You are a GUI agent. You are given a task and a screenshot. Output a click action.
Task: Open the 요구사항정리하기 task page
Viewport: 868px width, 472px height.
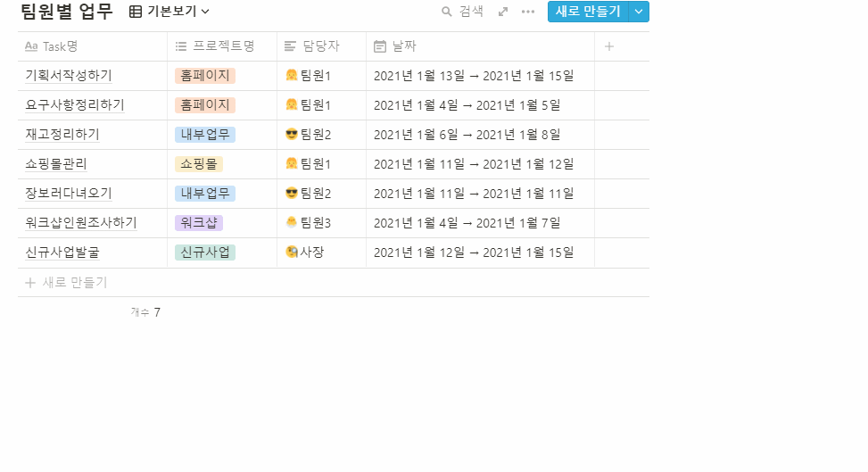75,104
